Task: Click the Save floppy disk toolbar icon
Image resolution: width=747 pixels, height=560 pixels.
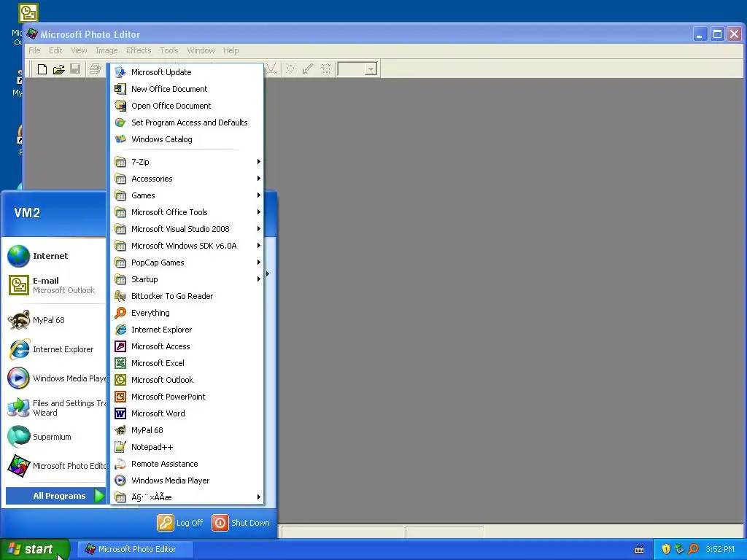Action: pyautogui.click(x=75, y=69)
